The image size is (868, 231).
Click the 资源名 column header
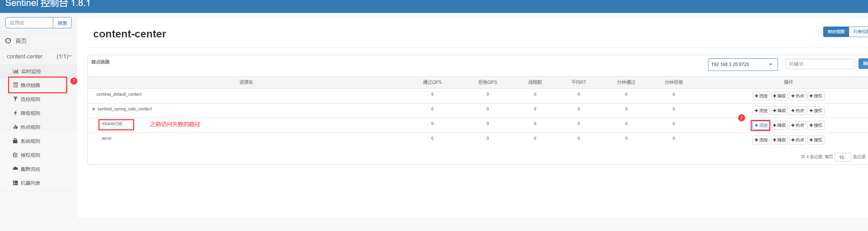(246, 82)
